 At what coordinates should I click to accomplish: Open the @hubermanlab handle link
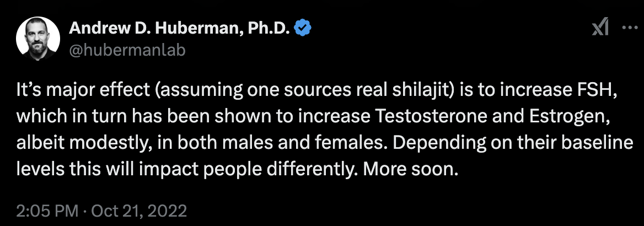[127, 50]
